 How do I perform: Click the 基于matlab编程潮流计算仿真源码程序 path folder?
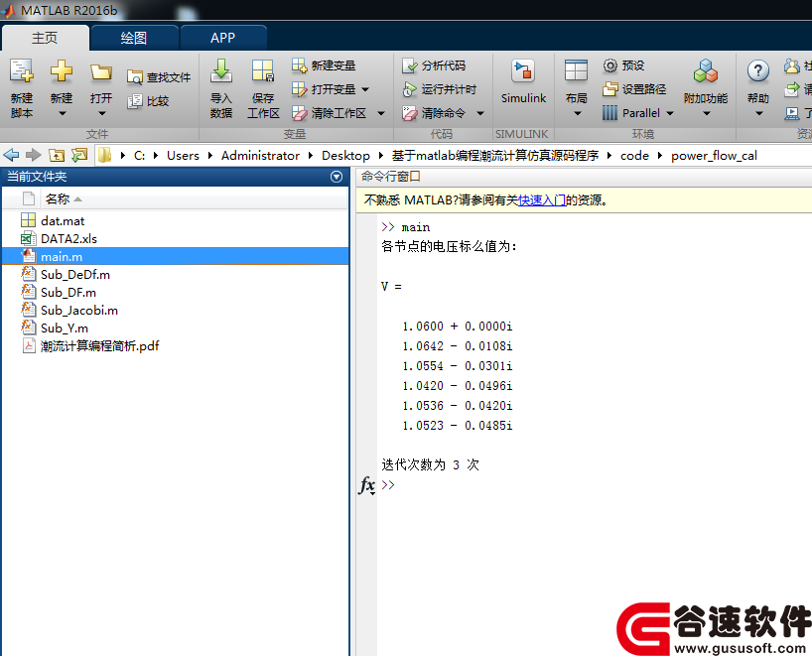tap(495, 156)
